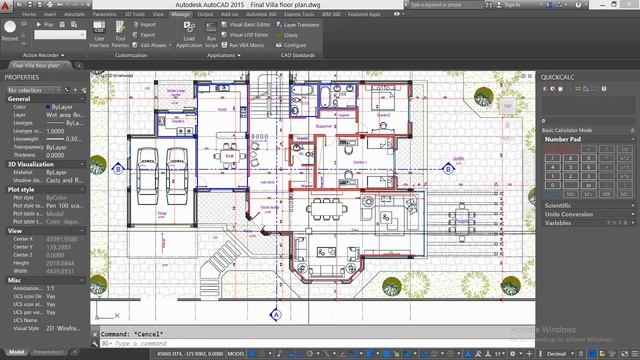
Task: Click the 7 key on Number Pad
Action: pyautogui.click(x=553, y=158)
